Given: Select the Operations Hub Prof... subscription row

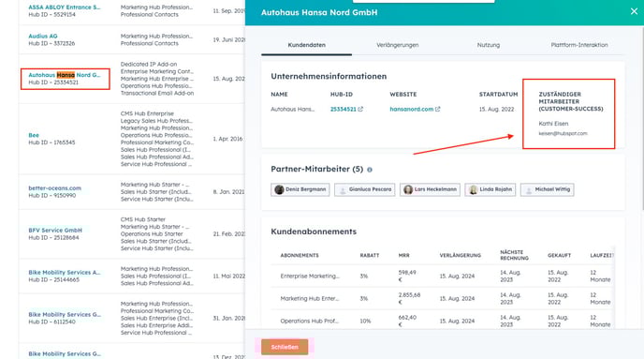Looking at the screenshot, I should coord(443,321).
